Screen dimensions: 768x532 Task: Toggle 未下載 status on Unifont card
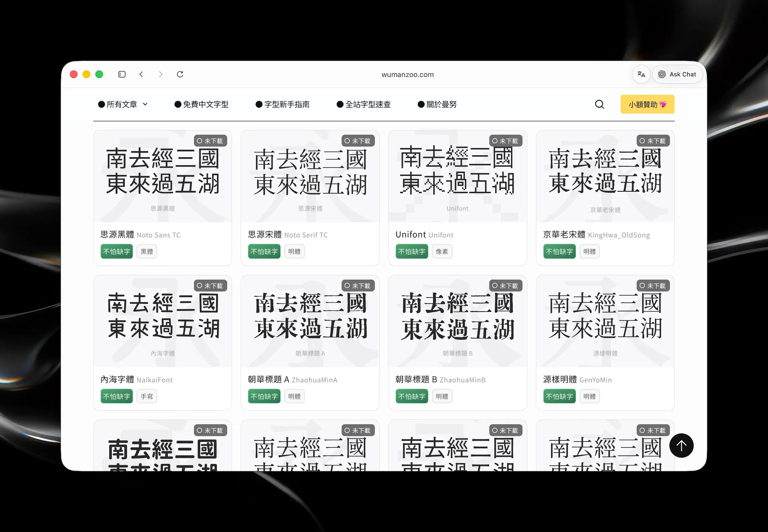point(506,141)
